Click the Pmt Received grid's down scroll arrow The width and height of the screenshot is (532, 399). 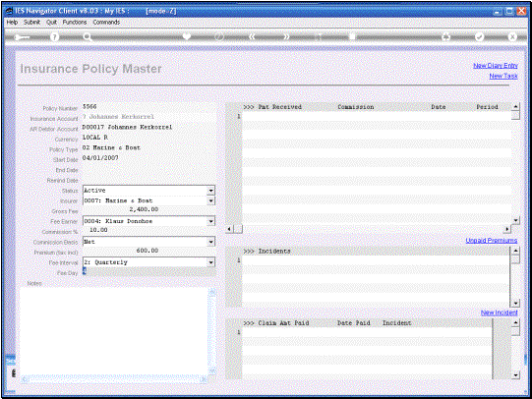tap(515, 220)
